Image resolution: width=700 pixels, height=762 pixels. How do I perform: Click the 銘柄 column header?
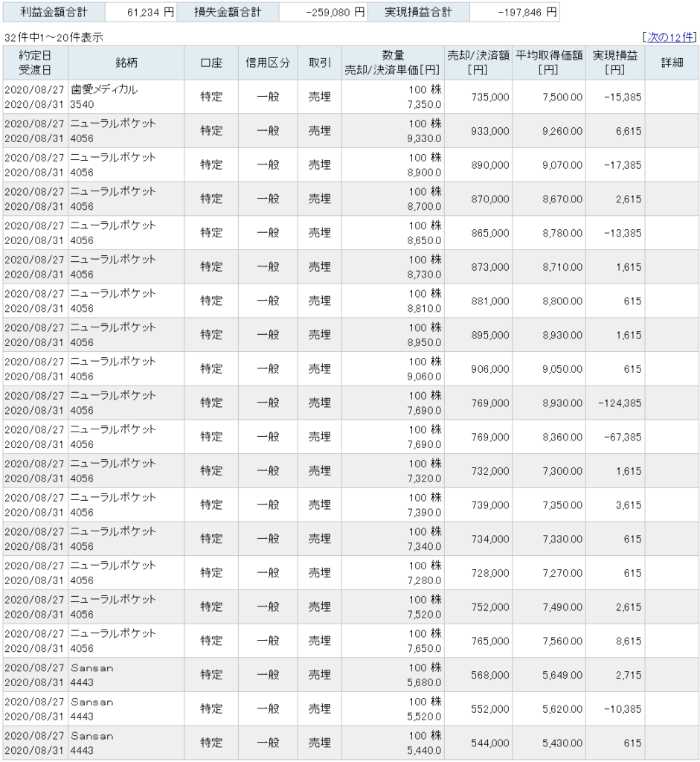pyautogui.click(x=126, y=63)
